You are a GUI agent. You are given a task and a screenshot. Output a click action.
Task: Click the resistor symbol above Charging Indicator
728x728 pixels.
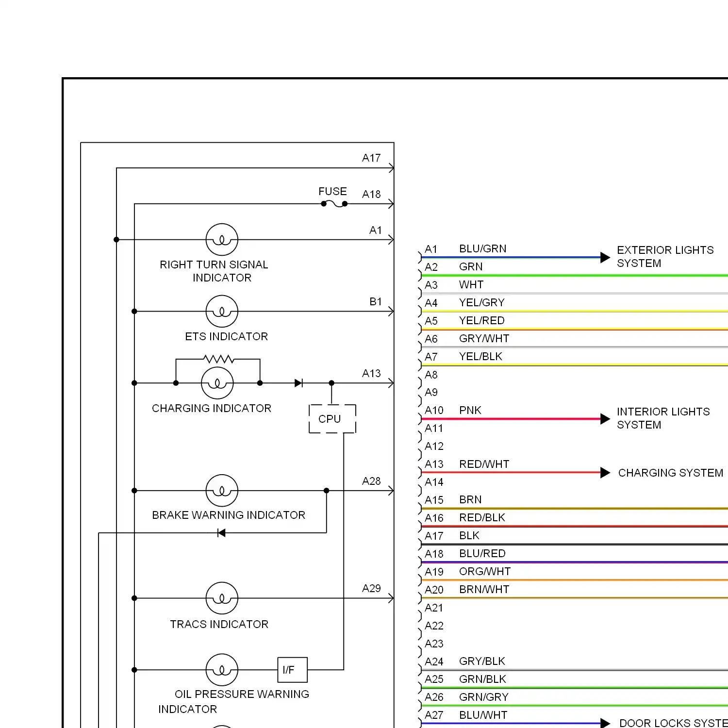[x=219, y=359]
